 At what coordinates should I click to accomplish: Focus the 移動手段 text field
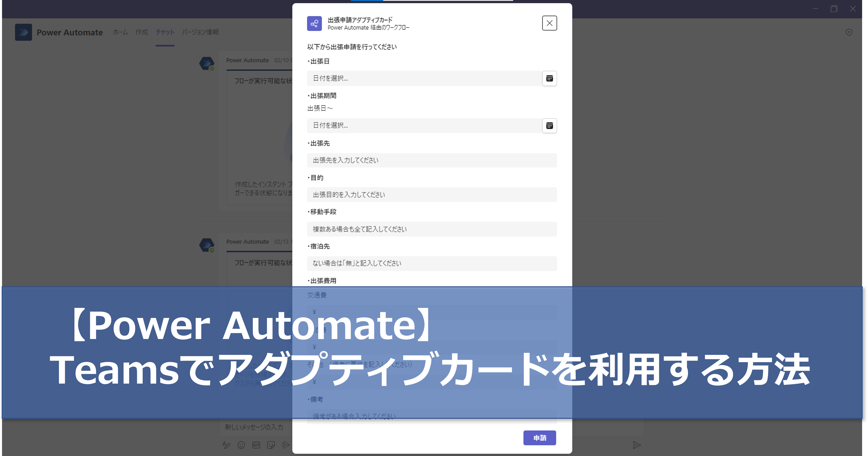(432, 229)
